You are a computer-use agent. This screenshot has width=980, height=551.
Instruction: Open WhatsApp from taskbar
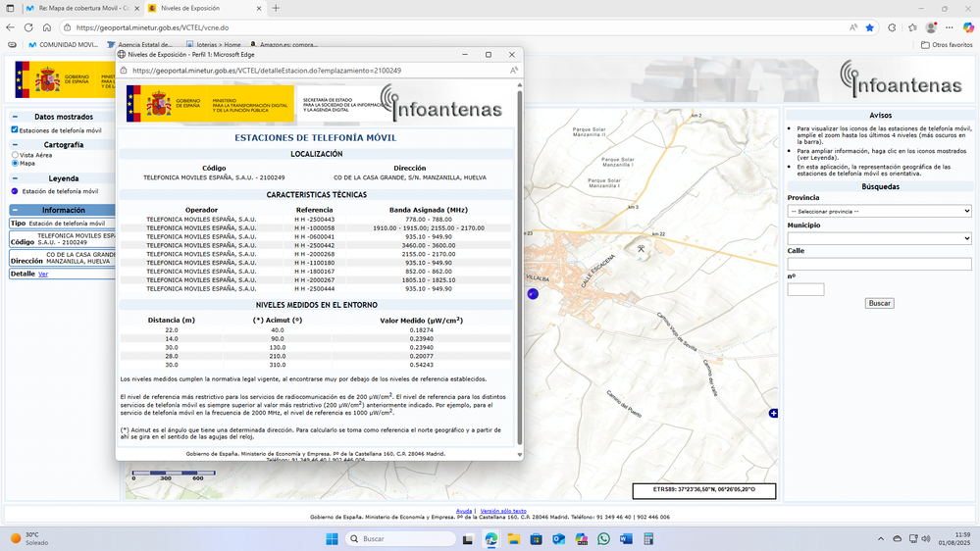pyautogui.click(x=603, y=538)
